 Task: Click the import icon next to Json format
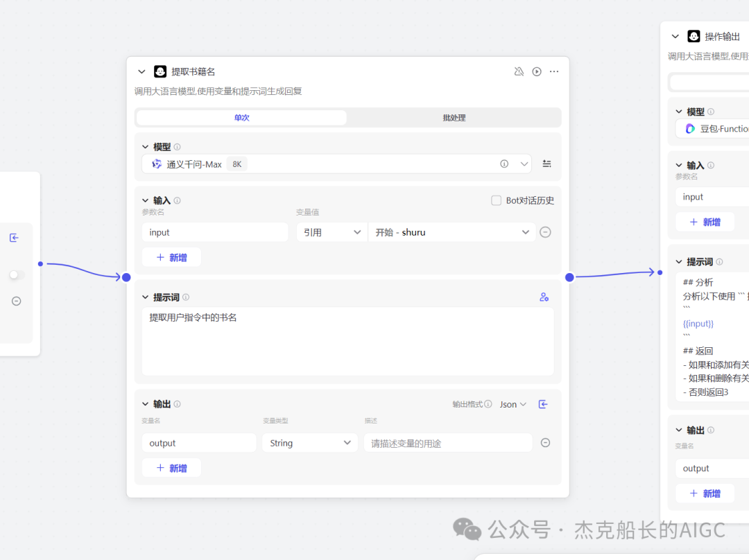click(x=543, y=404)
